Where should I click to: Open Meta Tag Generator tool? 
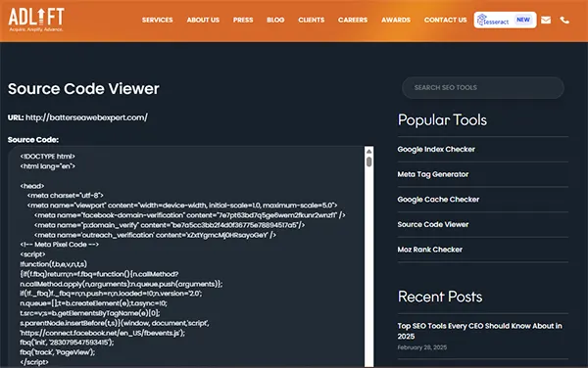(433, 174)
